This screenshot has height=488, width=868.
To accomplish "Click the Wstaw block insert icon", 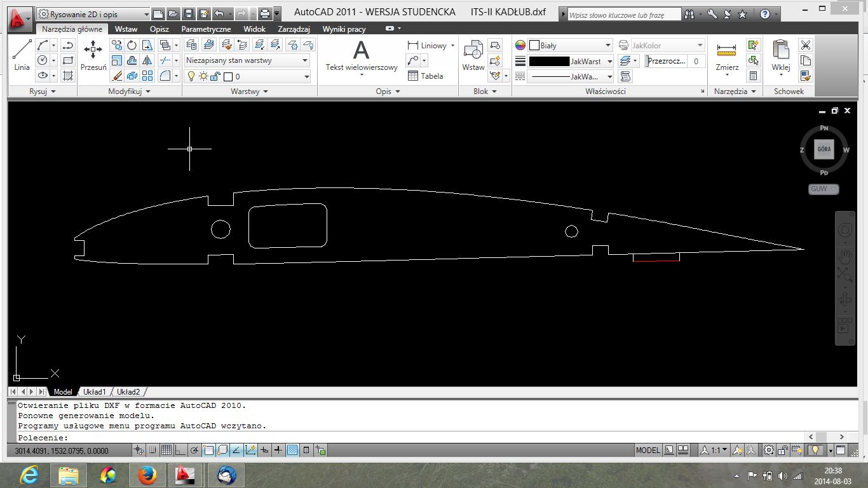I will pyautogui.click(x=473, y=54).
